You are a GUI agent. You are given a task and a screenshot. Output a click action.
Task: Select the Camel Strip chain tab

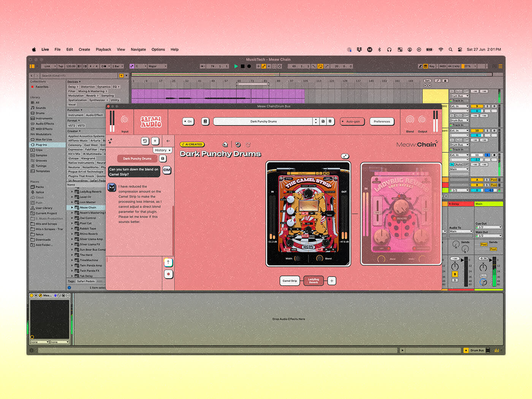pyautogui.click(x=290, y=281)
